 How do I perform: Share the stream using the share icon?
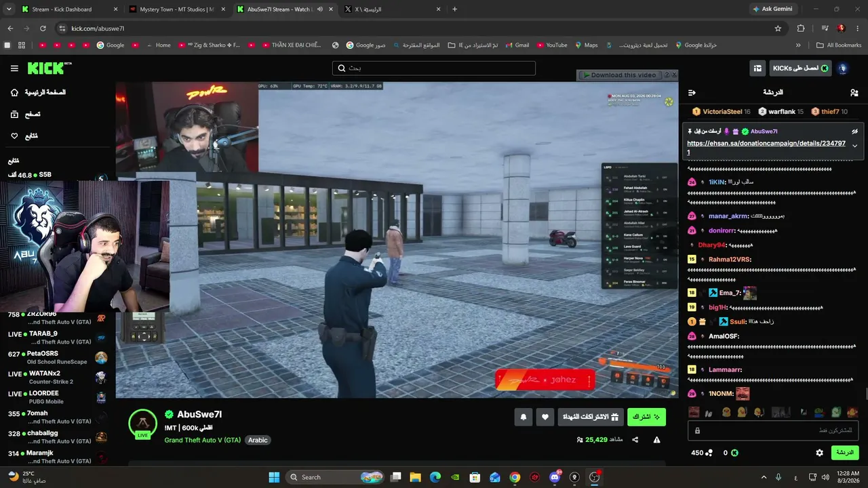click(635, 440)
